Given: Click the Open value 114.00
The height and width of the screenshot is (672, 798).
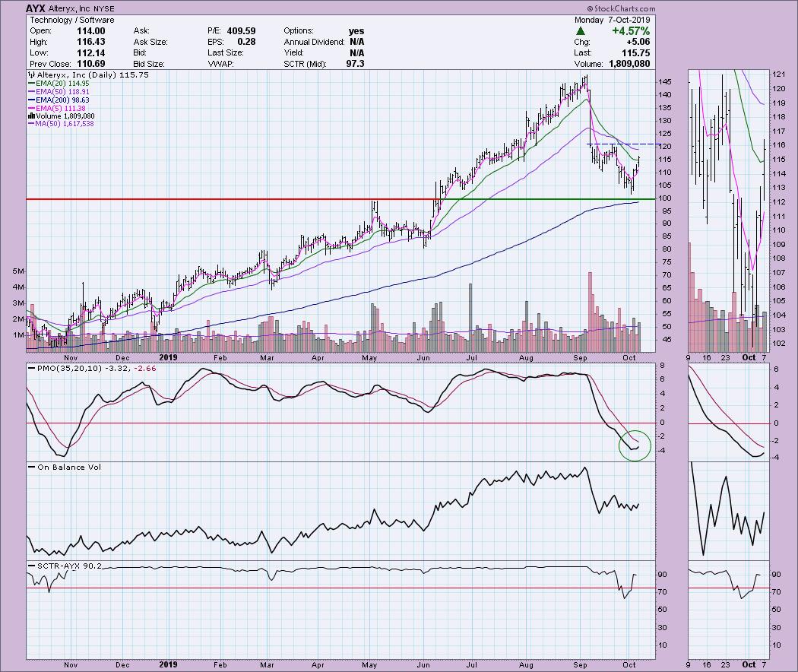Looking at the screenshot, I should [91, 31].
